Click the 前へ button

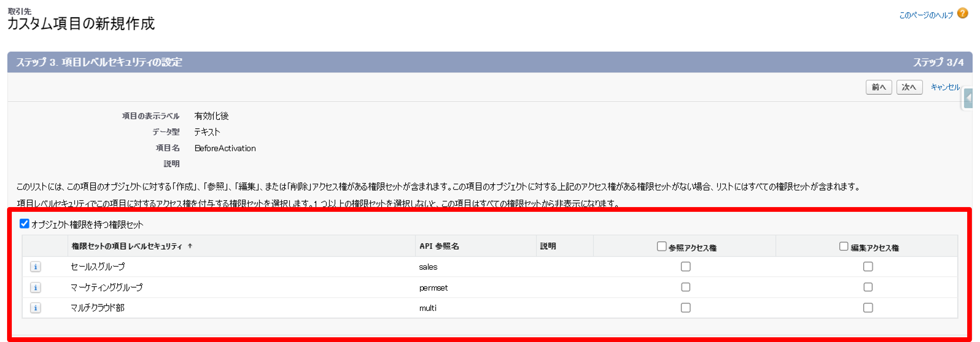(878, 87)
